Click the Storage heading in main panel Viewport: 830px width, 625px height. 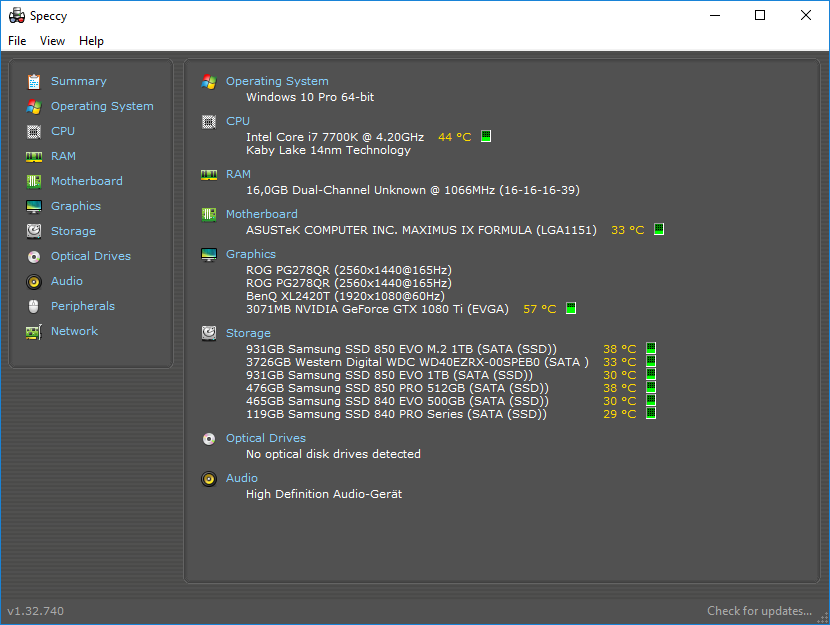click(x=248, y=334)
